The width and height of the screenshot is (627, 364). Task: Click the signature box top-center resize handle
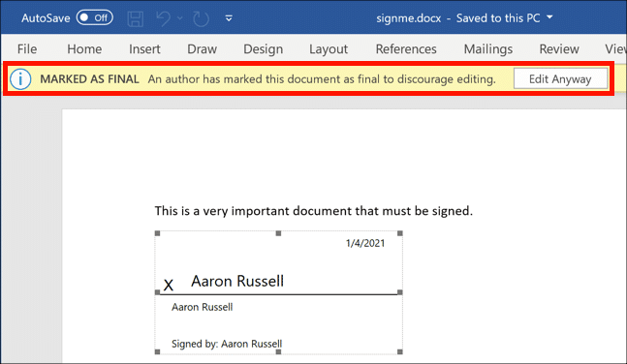point(279,233)
